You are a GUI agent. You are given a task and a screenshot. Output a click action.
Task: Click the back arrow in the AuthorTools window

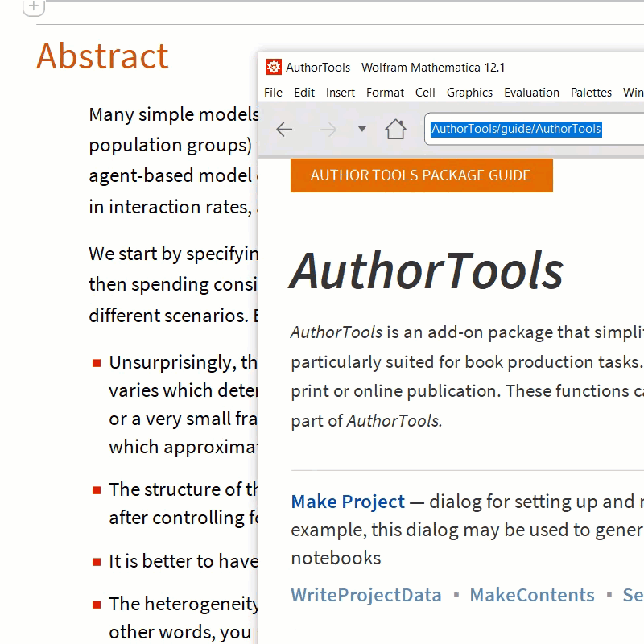tap(284, 130)
